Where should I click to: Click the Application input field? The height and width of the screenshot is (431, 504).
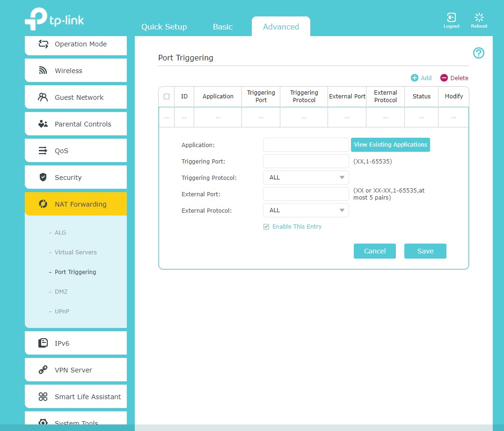(x=306, y=144)
